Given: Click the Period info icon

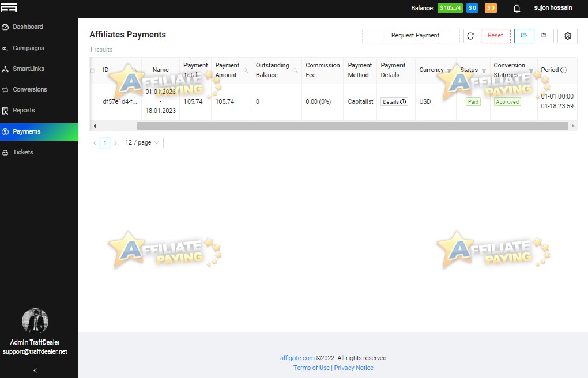Looking at the screenshot, I should pos(563,70).
